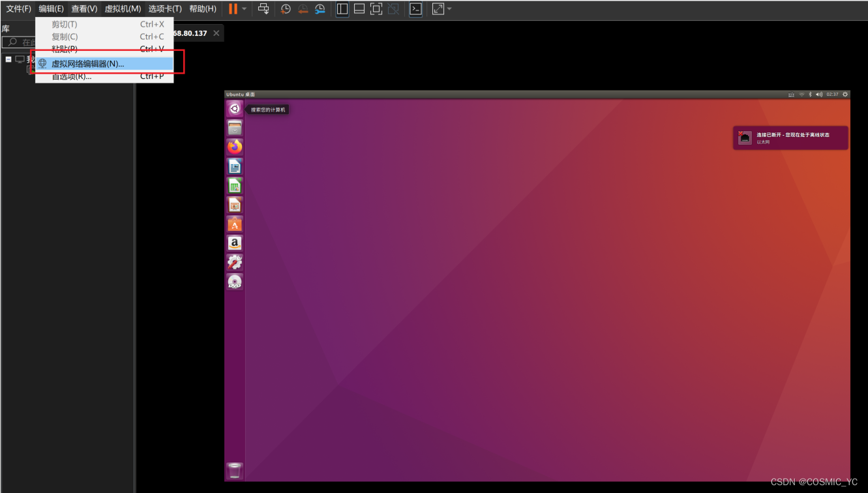Revert the VM to the previous snapshot
Viewport: 868px width, 493px height.
303,9
